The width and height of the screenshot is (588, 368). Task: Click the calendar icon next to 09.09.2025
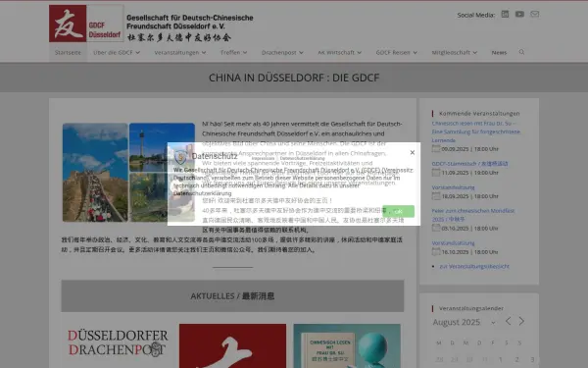coord(436,149)
